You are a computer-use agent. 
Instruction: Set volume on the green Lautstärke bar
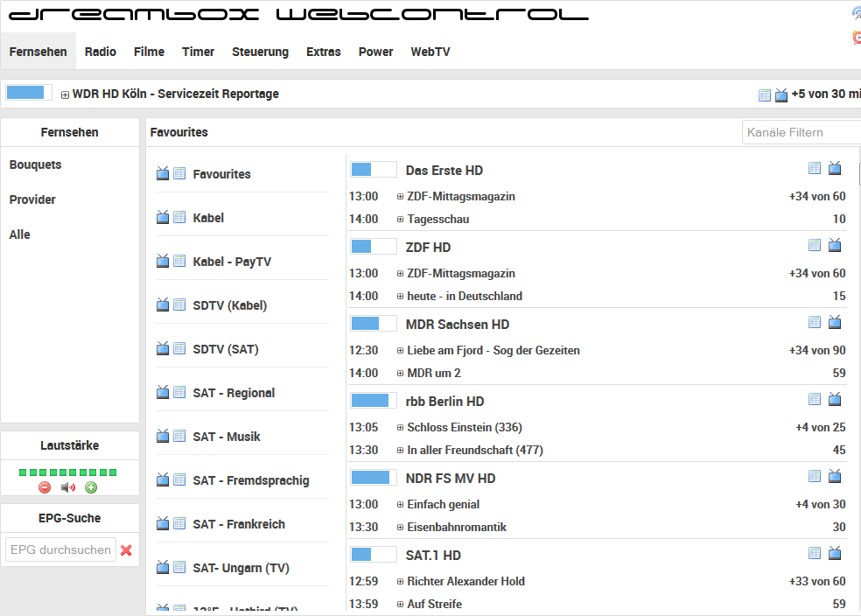(x=70, y=472)
